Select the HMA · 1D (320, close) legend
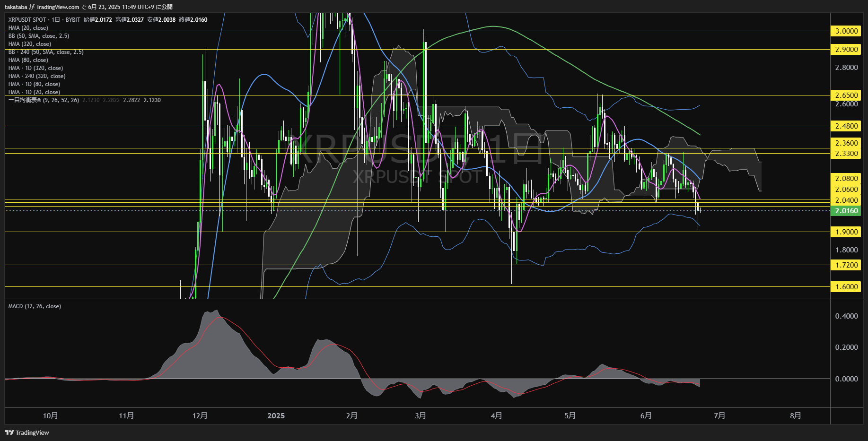Screen dimensions: 868x441 [x=35, y=68]
